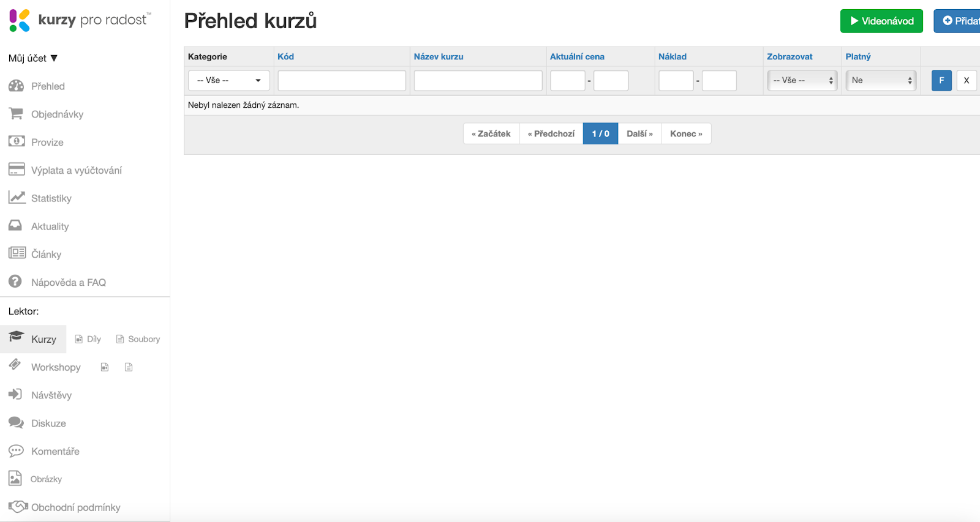The image size is (980, 522).
Task: Click the document icon beside Workshopy
Action: pyautogui.click(x=129, y=367)
